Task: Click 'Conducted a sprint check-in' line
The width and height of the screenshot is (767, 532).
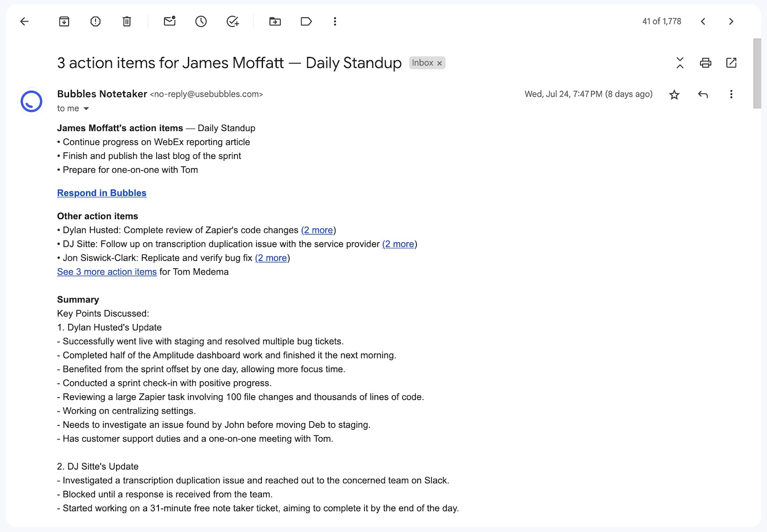Action: pyautogui.click(x=164, y=383)
